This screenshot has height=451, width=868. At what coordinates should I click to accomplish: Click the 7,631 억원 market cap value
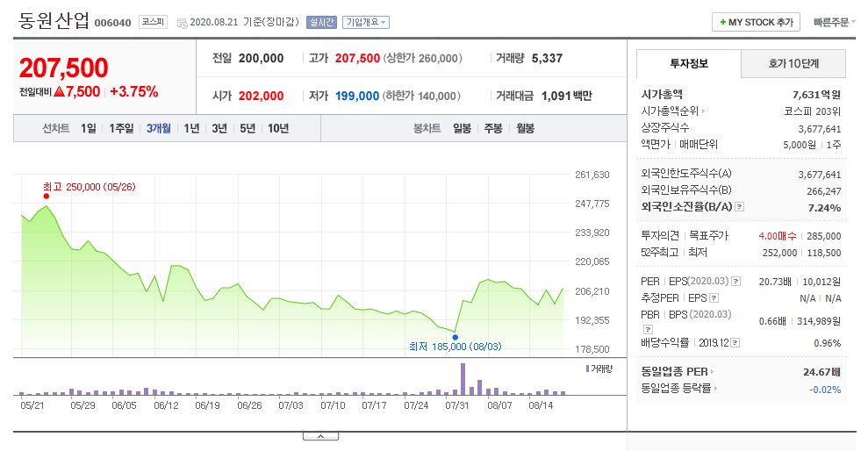[x=816, y=95]
